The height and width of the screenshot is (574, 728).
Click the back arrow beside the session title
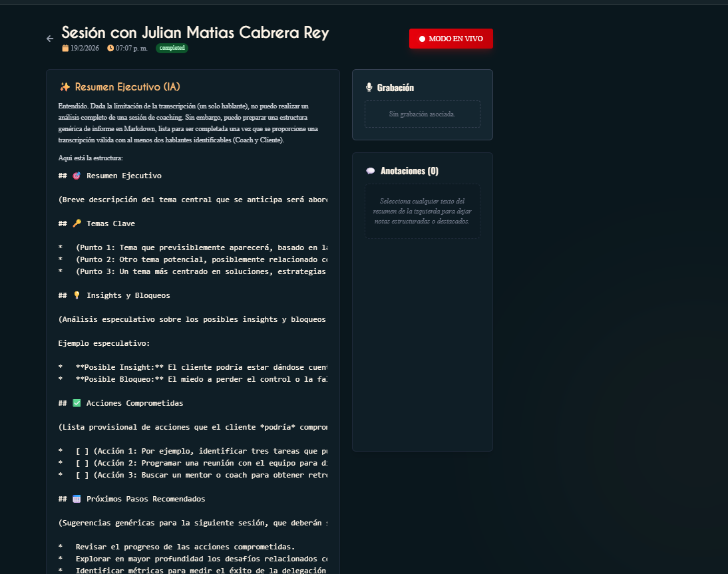pyautogui.click(x=49, y=39)
